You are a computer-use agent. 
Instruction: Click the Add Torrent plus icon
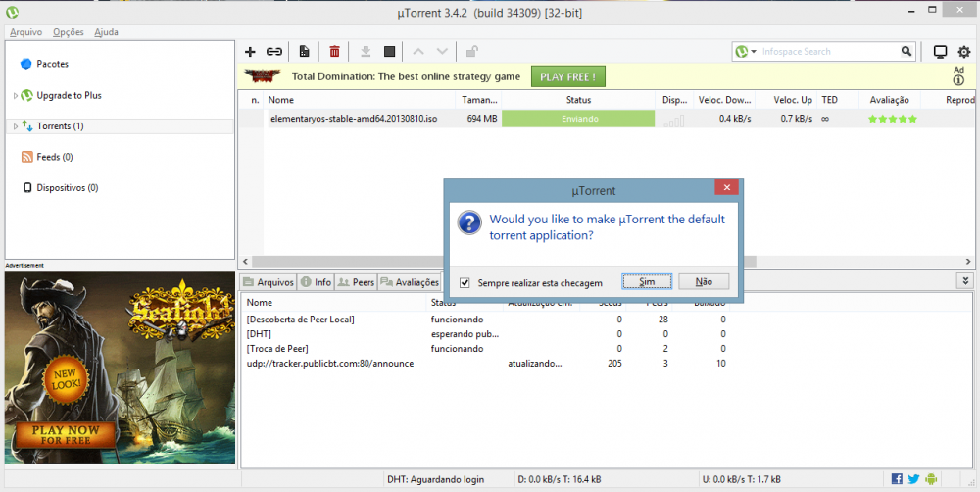pyautogui.click(x=250, y=52)
